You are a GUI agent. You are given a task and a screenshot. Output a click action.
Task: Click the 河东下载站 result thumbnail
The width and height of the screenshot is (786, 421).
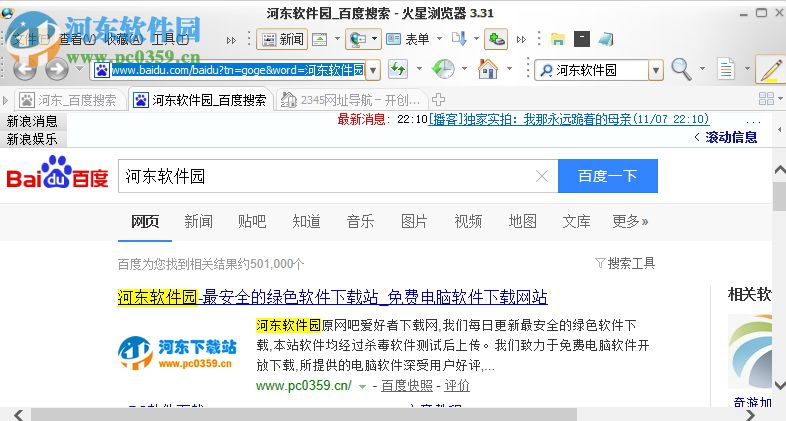(177, 353)
